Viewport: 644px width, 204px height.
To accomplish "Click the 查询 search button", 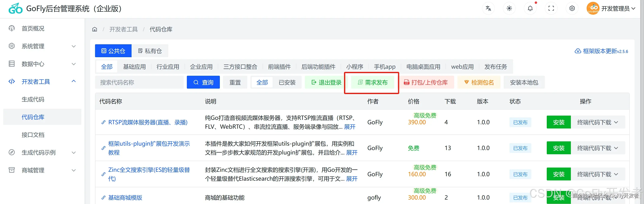I will [203, 82].
